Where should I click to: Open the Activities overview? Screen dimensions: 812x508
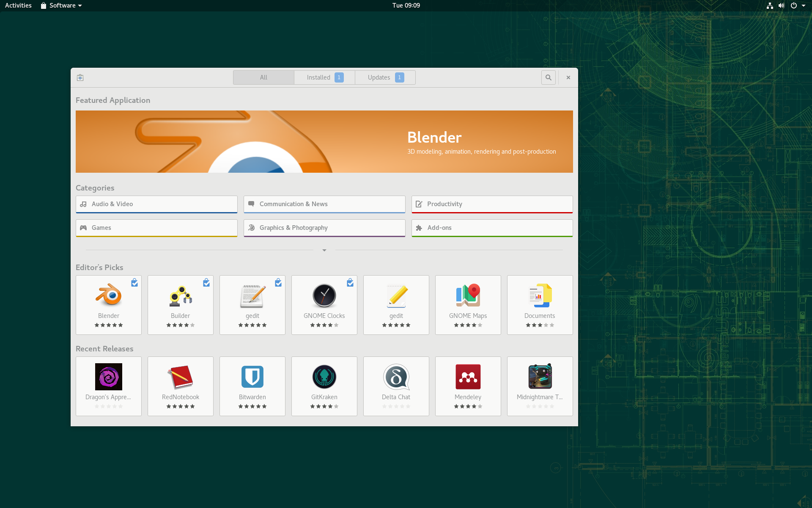click(18, 6)
